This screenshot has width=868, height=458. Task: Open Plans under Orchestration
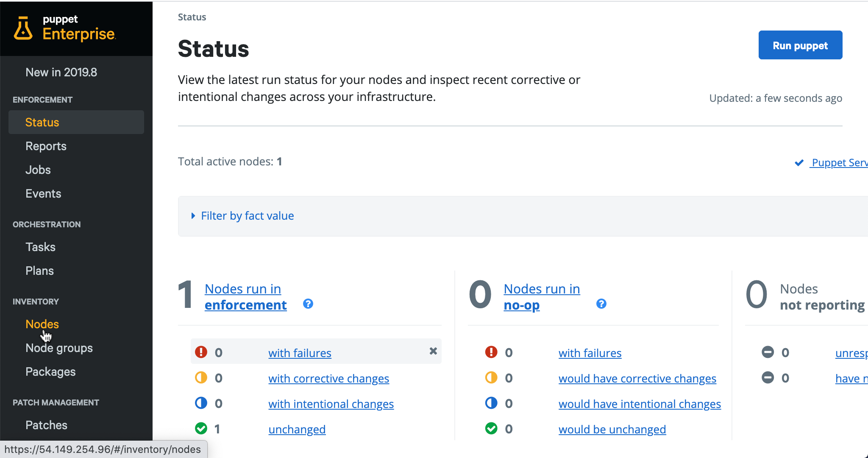coord(39,271)
